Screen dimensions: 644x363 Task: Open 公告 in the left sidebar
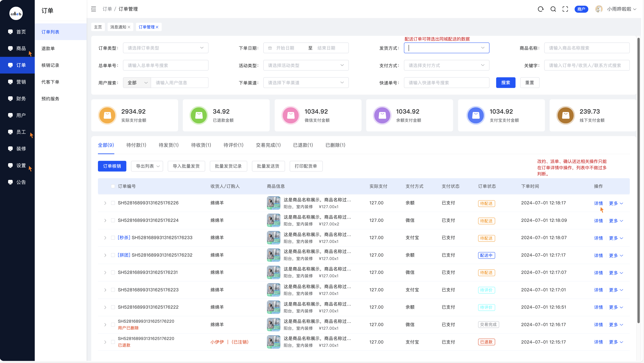coord(17,182)
